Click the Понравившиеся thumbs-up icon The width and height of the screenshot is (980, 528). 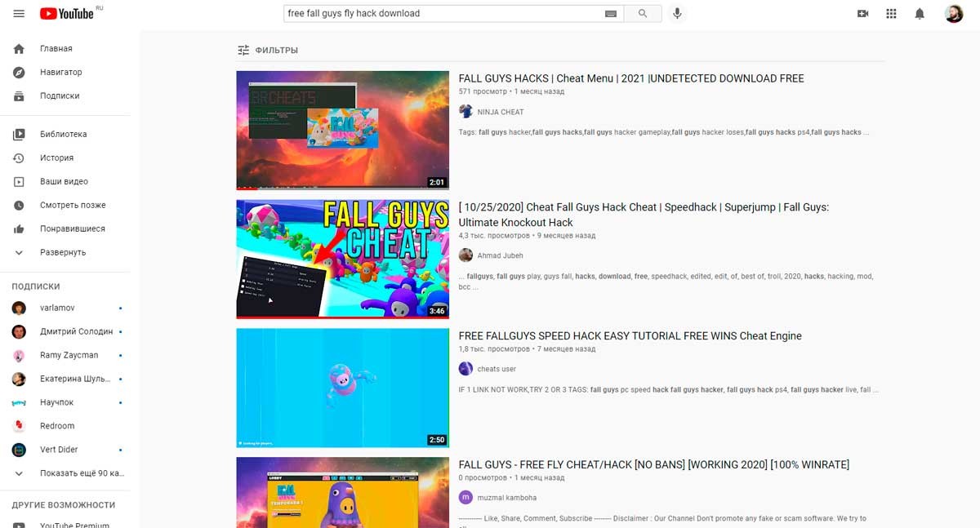tap(20, 229)
